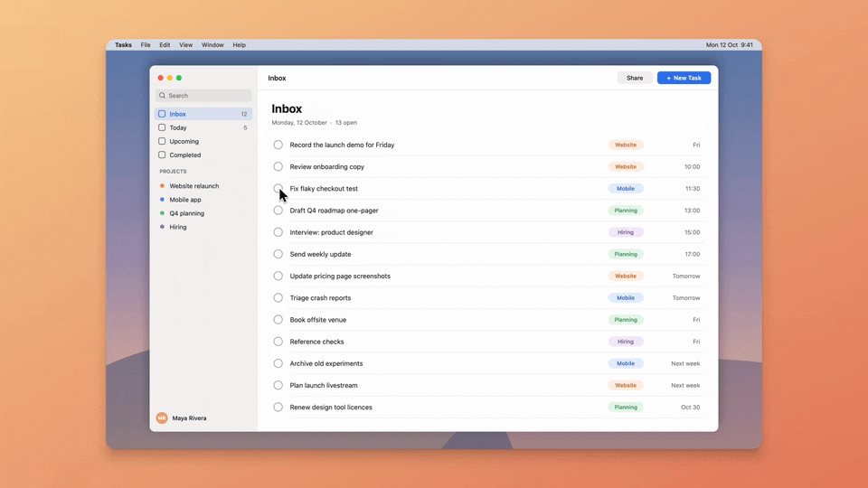Click the blue dot for Mobile app

click(x=162, y=200)
